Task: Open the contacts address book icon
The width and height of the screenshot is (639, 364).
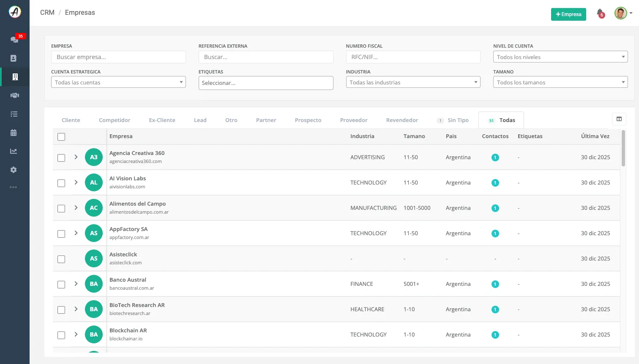Action: [14, 58]
